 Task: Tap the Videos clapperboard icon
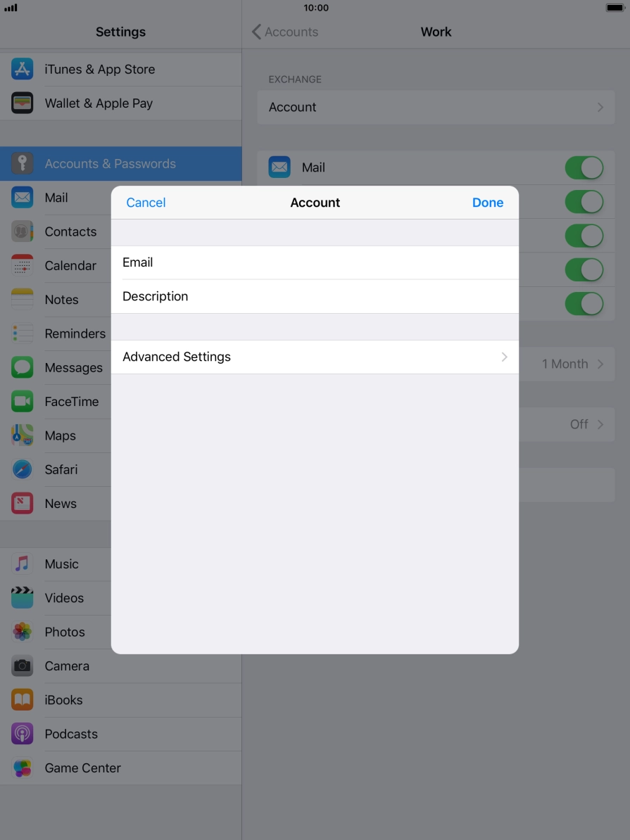pyautogui.click(x=22, y=598)
